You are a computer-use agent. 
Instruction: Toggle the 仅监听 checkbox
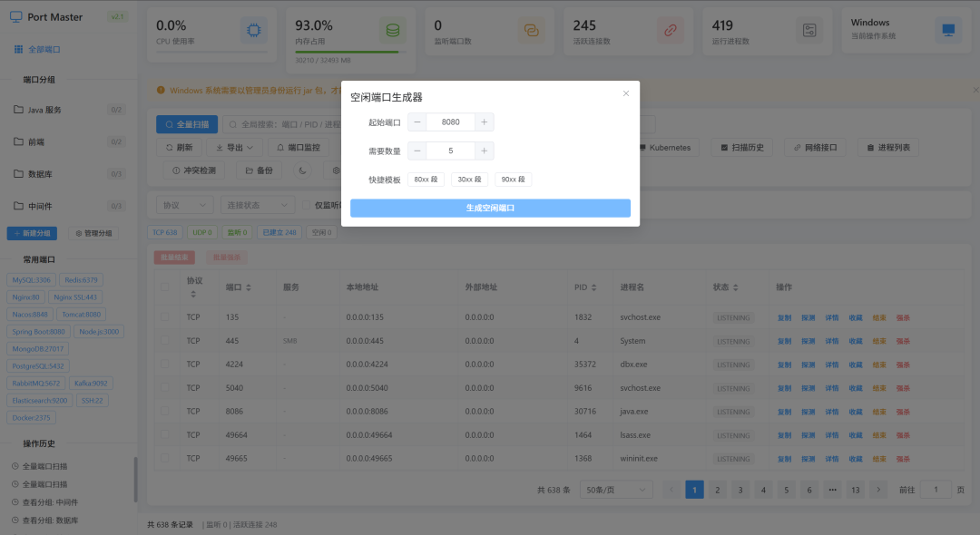(307, 205)
